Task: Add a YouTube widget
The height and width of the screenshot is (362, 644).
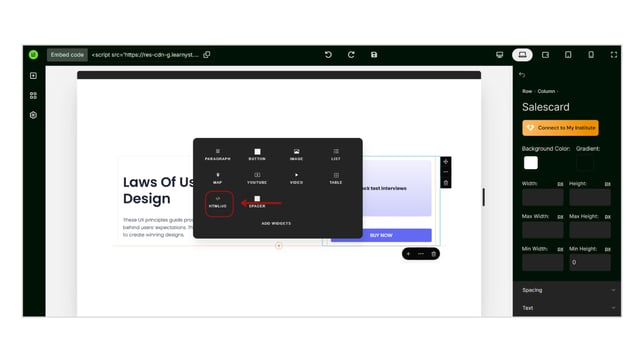Action: click(x=257, y=178)
